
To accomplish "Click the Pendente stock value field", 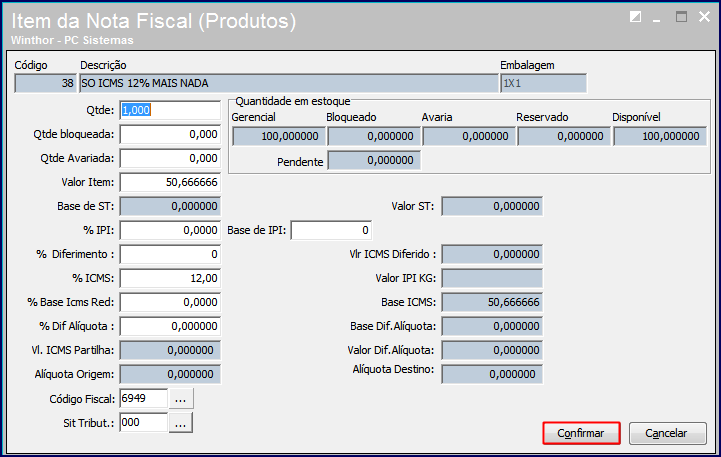I will [374, 160].
